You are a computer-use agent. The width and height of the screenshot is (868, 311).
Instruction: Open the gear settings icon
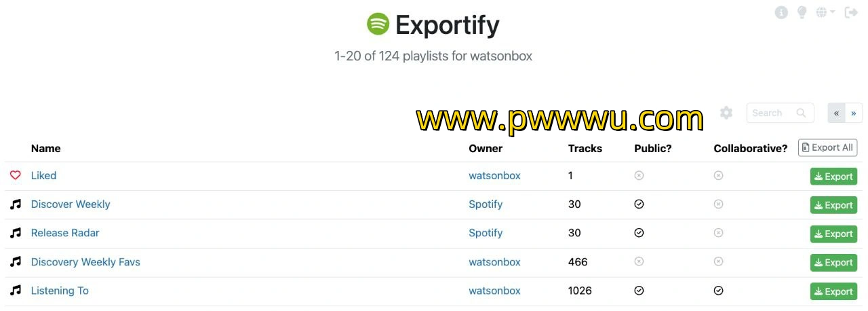726,113
